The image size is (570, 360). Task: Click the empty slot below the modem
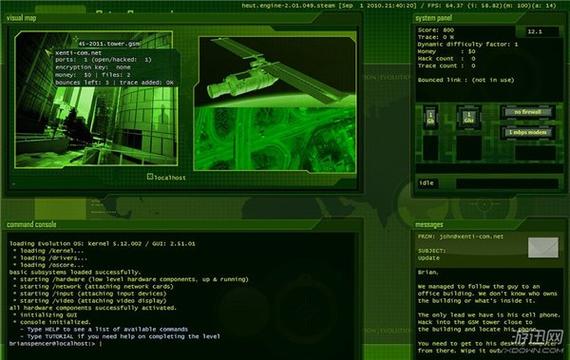click(535, 153)
